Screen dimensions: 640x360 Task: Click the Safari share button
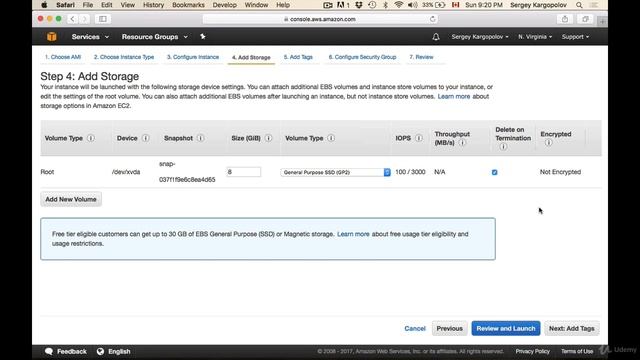[x=565, y=19]
